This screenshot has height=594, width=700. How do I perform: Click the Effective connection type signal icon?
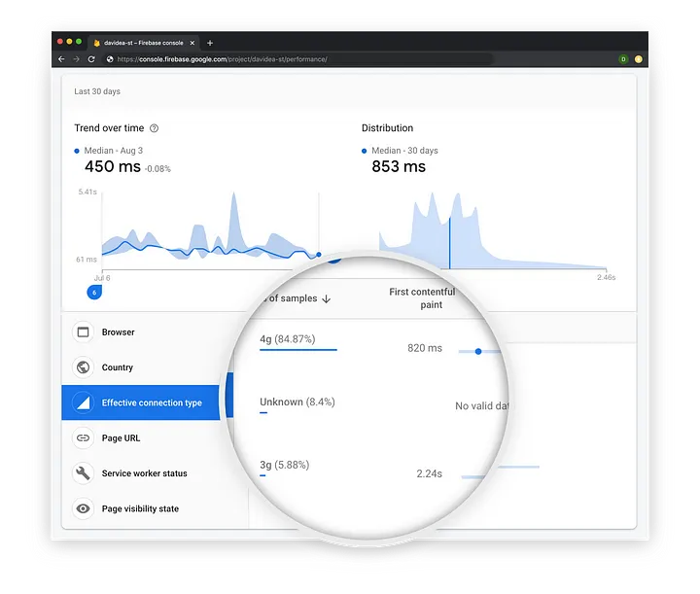pos(83,402)
